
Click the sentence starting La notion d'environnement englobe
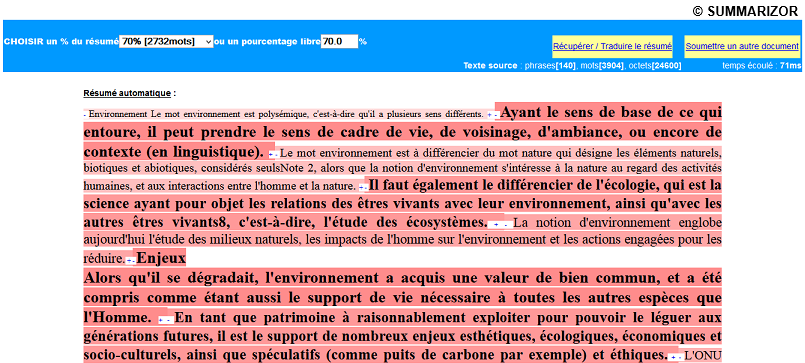[402, 239]
